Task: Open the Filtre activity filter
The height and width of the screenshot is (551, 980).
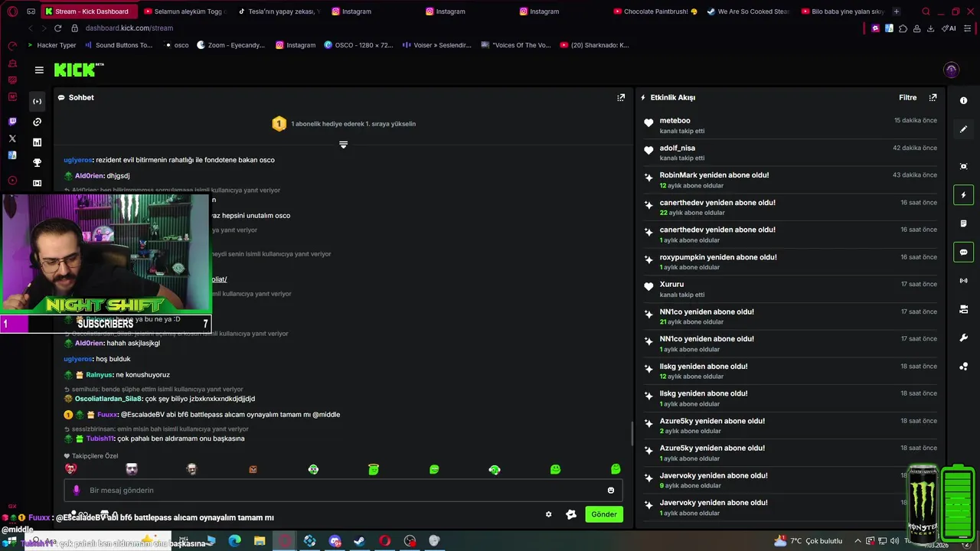Action: tap(907, 97)
